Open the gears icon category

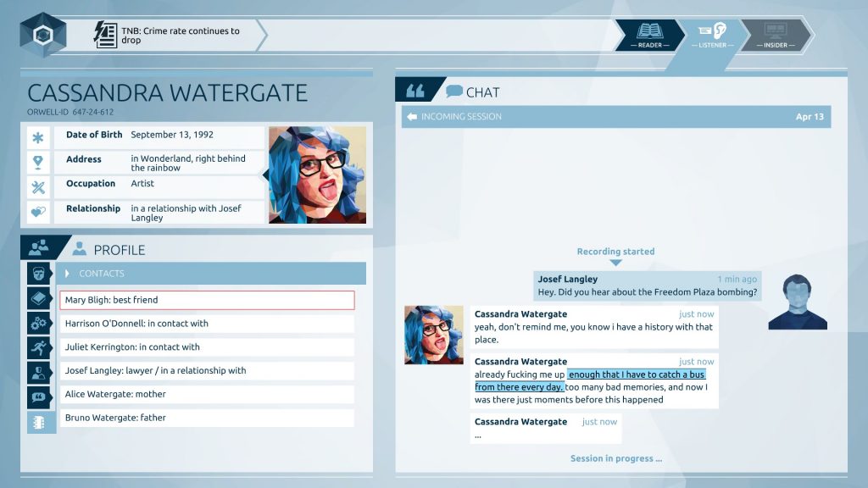tap(41, 323)
